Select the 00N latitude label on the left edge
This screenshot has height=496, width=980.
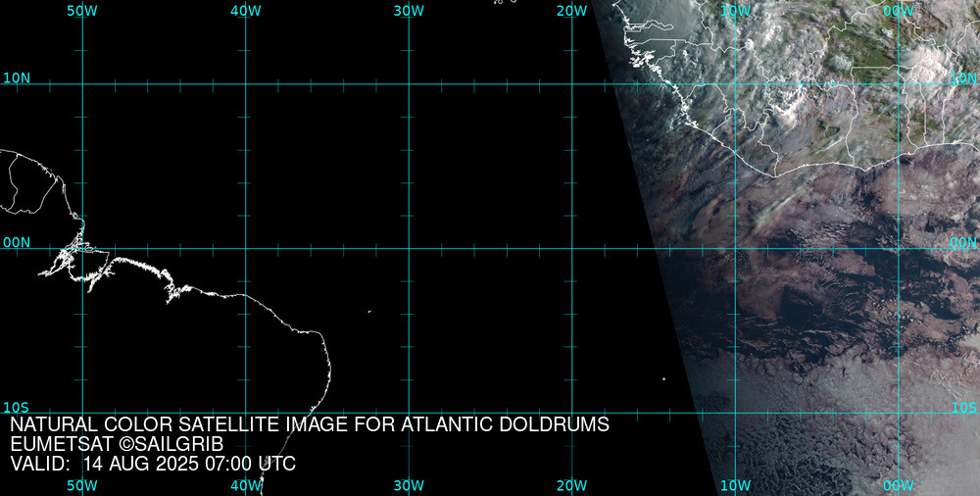pyautogui.click(x=17, y=243)
